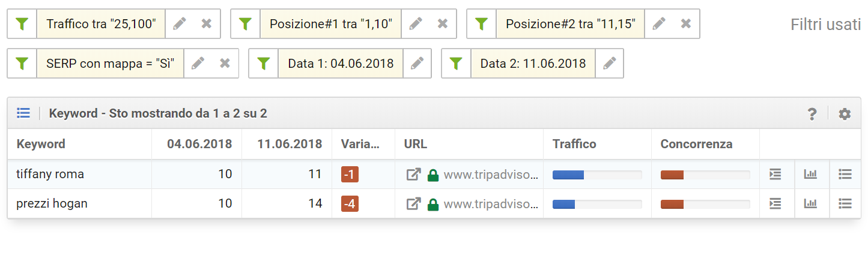Screen dimensions: 868x255
Task: Open table settings gear icon
Action: click(845, 113)
